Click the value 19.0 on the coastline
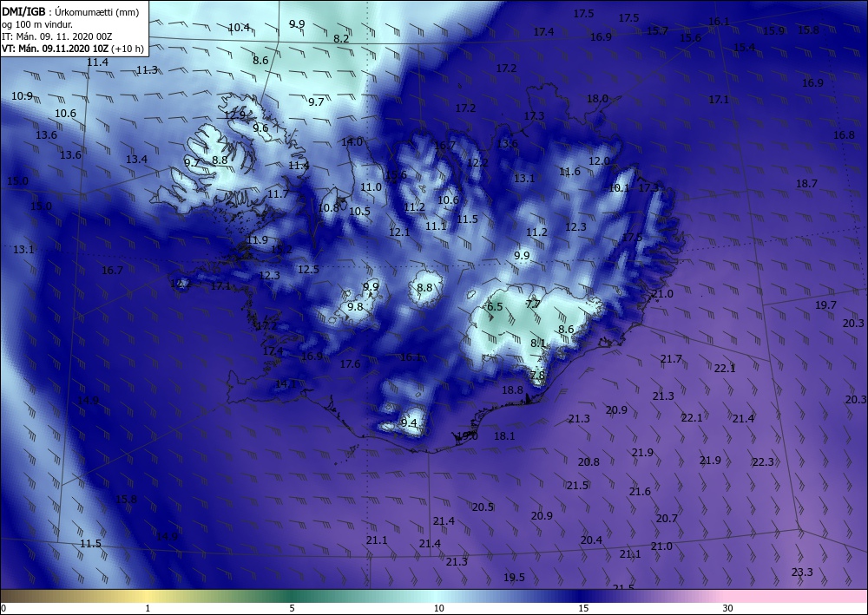The height and width of the screenshot is (615, 868). coord(467,435)
